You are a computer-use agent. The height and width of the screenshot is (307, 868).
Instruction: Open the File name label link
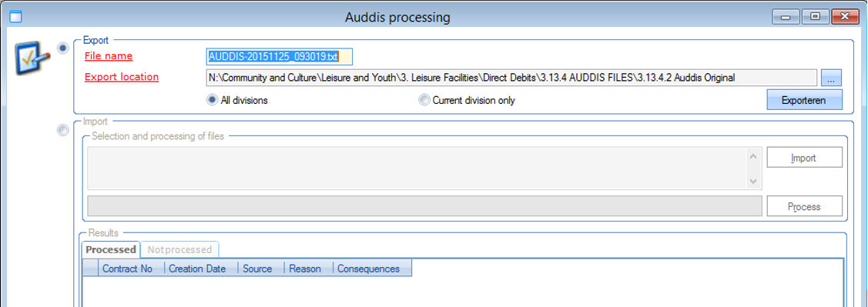click(109, 56)
